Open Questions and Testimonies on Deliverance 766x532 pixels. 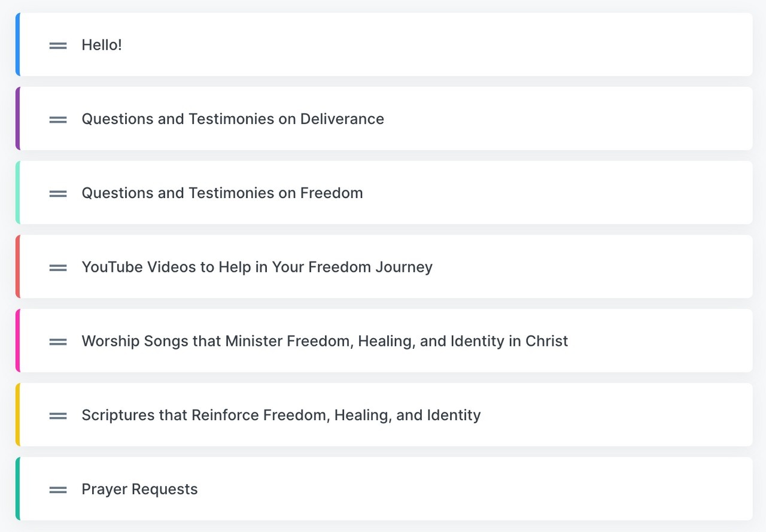coord(233,119)
